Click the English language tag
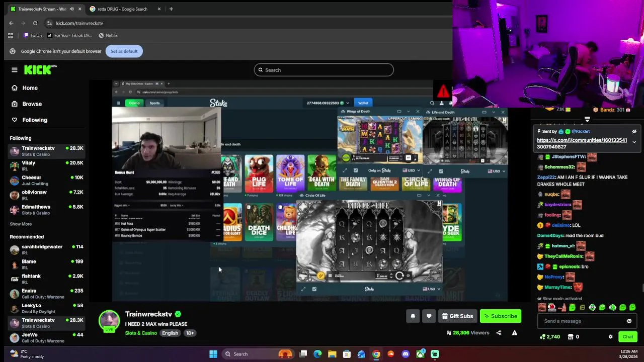The width and height of the screenshot is (644, 362). pyautogui.click(x=170, y=333)
